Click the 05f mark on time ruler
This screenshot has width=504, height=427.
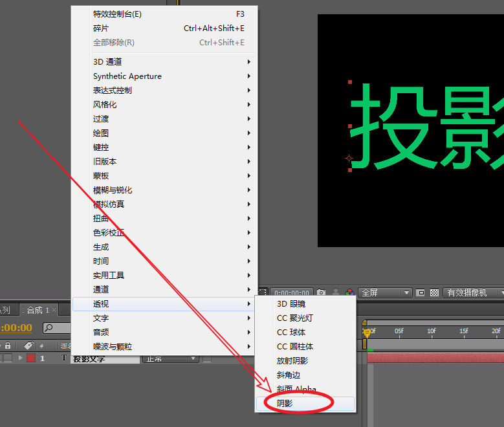pos(399,331)
